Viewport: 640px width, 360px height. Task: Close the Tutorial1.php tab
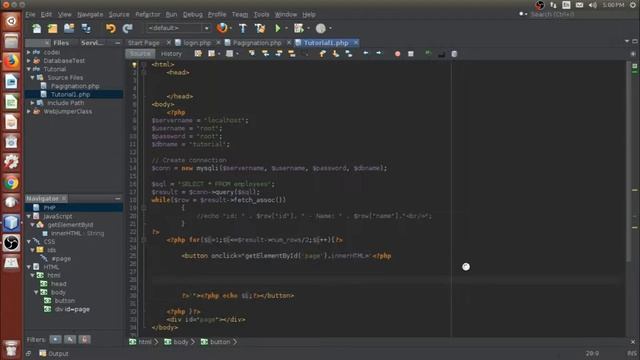tap(356, 42)
